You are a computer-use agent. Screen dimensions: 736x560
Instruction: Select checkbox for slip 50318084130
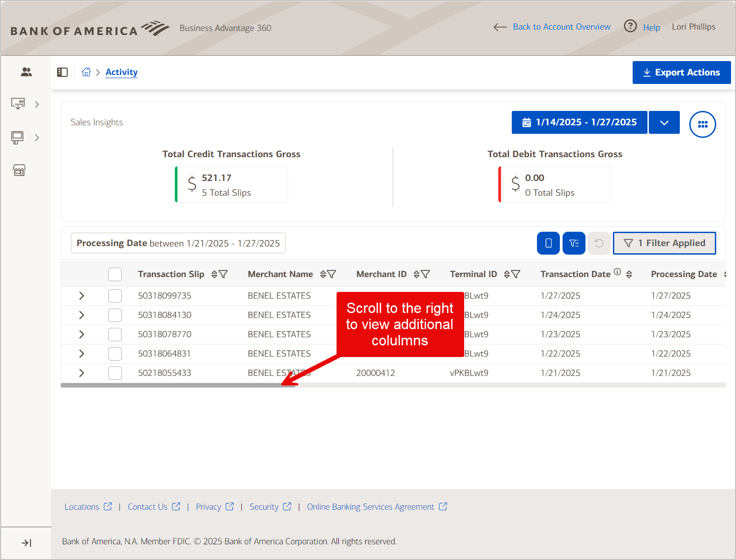(115, 315)
